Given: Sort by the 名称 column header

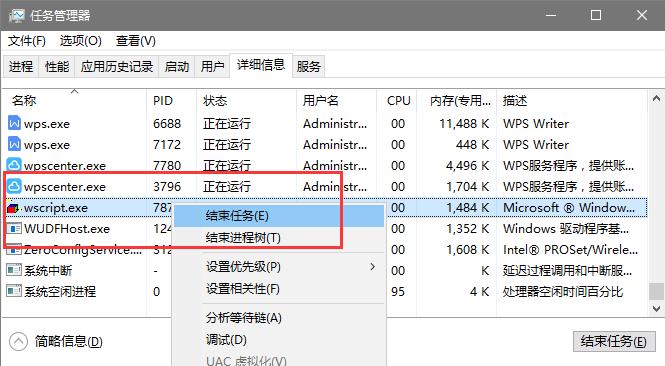Looking at the screenshot, I should tap(74, 101).
